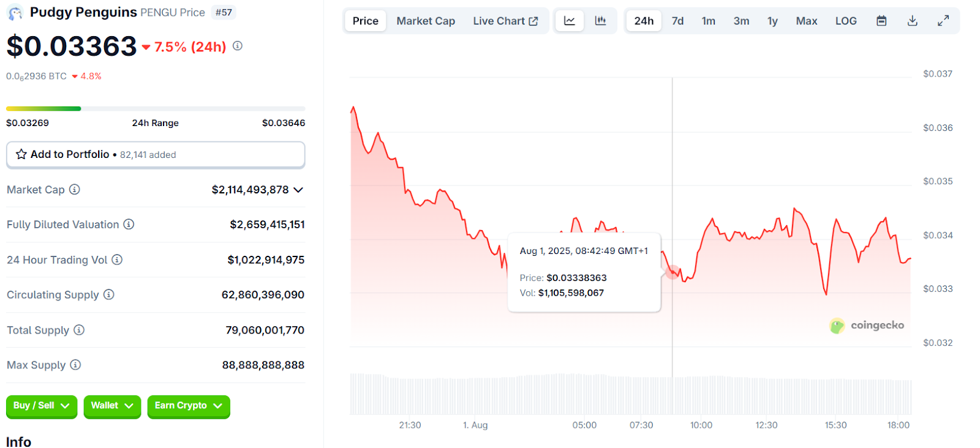This screenshot has width=980, height=448.
Task: Toggle LOG scale on chart
Action: [846, 21]
